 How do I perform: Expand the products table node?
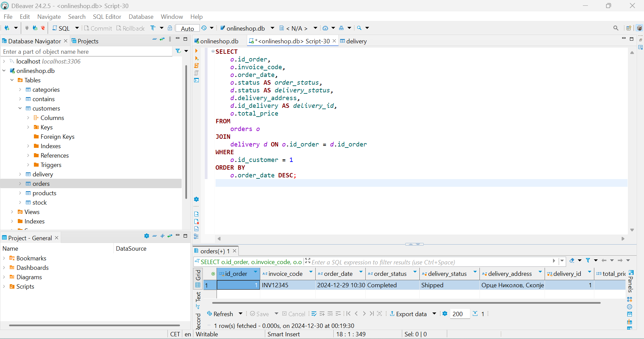[x=20, y=193]
